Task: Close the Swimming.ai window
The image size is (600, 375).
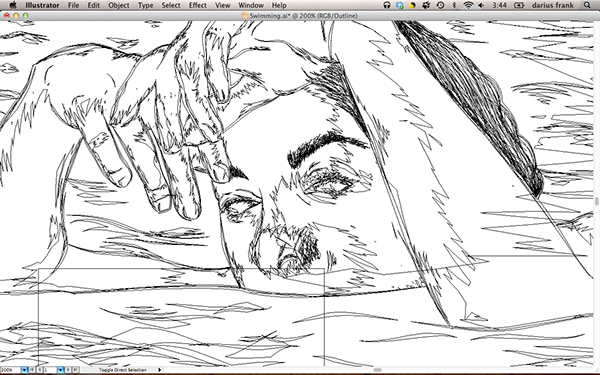Action: click(x=7, y=16)
